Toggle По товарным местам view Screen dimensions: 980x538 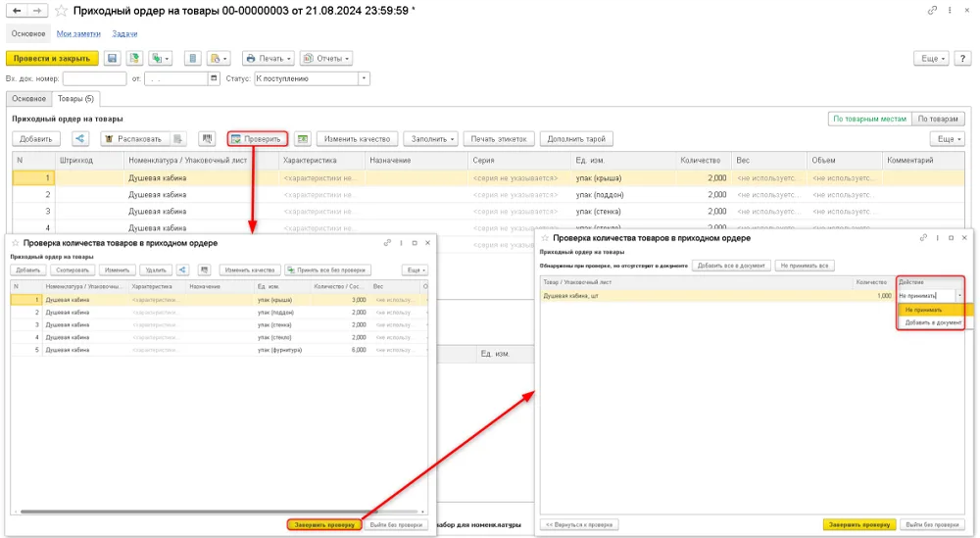point(869,119)
